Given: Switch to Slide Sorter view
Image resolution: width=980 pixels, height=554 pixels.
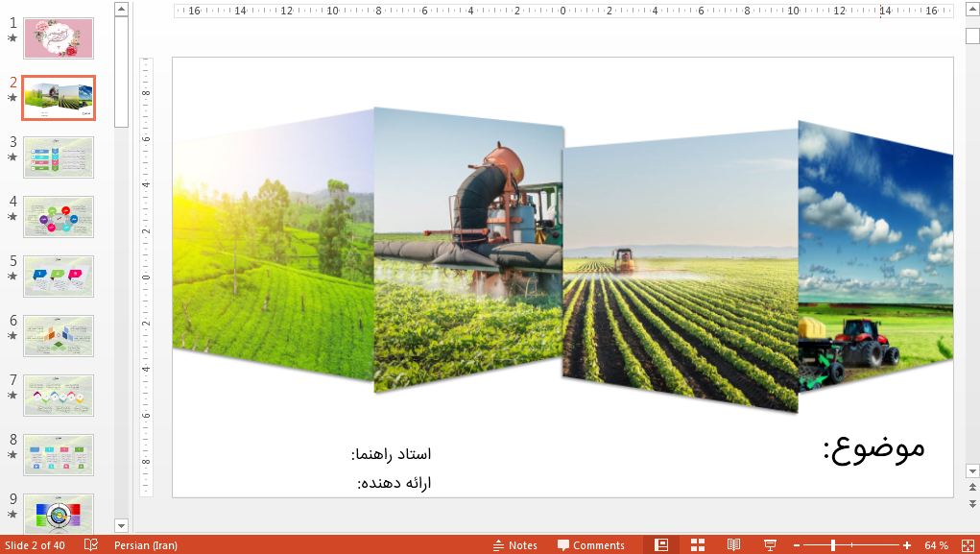Looking at the screenshot, I should (x=697, y=544).
